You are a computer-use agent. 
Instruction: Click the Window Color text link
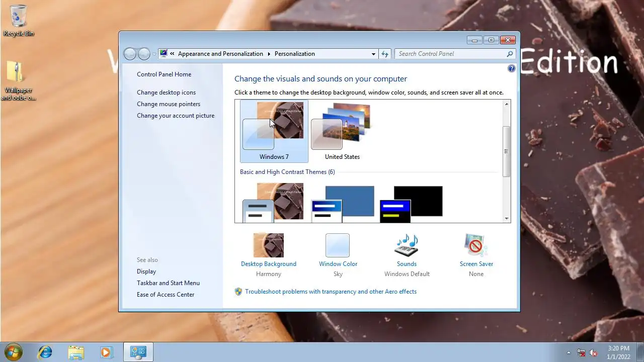click(x=338, y=264)
